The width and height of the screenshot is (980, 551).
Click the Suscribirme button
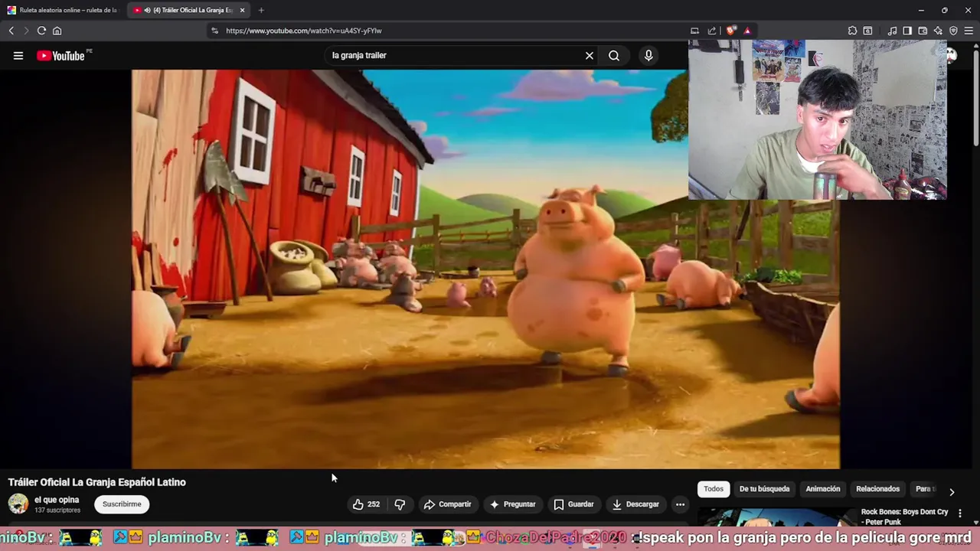click(x=122, y=504)
